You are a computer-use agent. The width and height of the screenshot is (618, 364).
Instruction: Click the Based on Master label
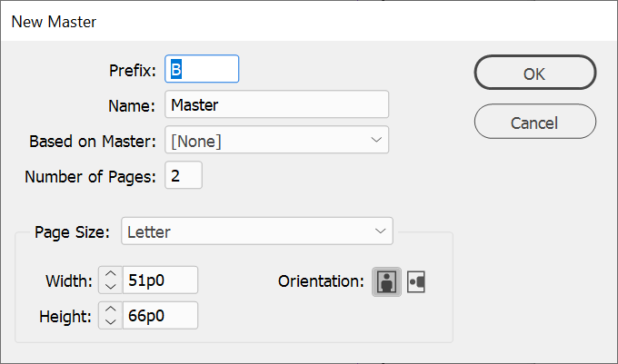tap(93, 141)
